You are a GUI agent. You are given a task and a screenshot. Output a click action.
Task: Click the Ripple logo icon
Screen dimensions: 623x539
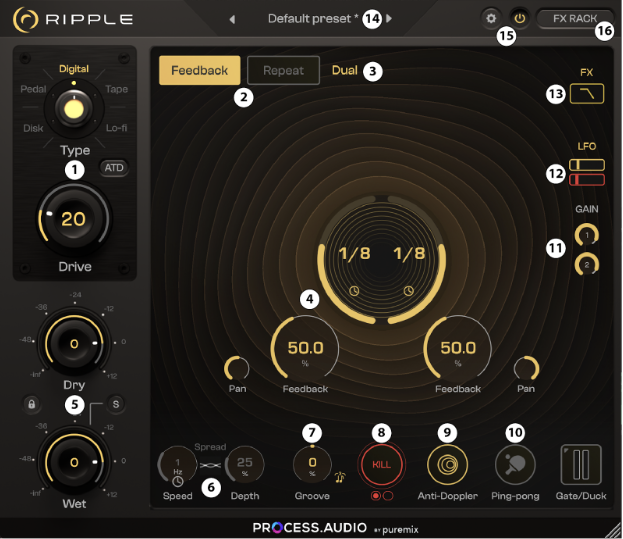(x=25, y=19)
